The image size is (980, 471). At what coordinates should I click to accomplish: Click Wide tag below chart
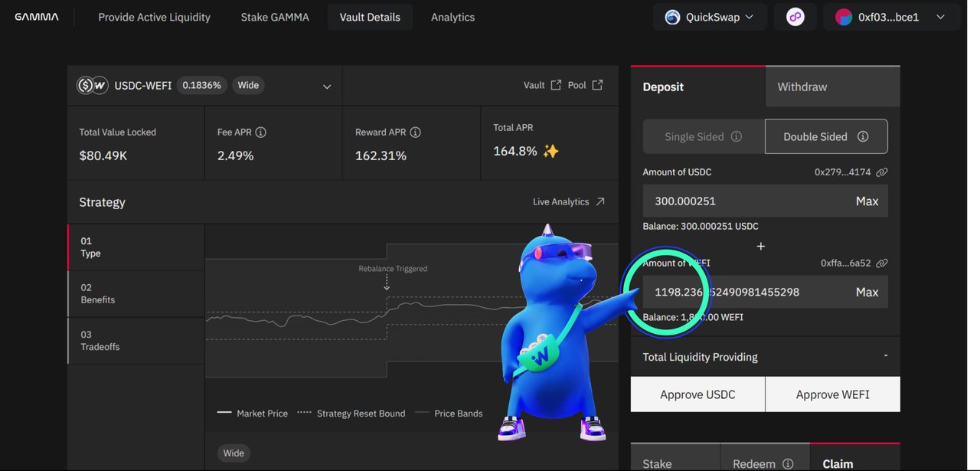click(x=234, y=453)
